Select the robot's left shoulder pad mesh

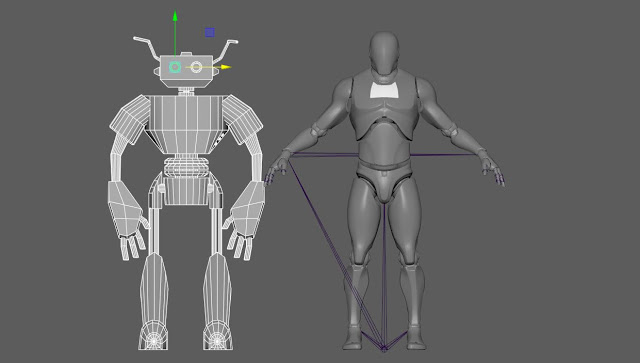click(x=130, y=118)
